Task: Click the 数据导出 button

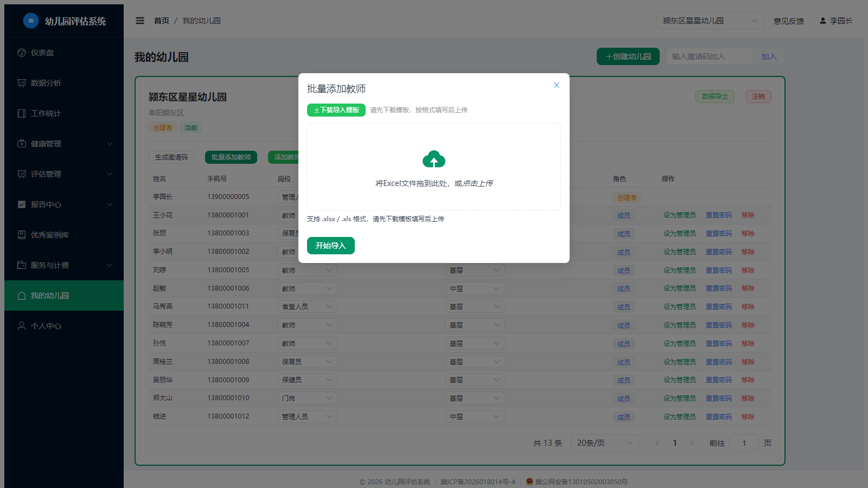Action: click(x=715, y=97)
